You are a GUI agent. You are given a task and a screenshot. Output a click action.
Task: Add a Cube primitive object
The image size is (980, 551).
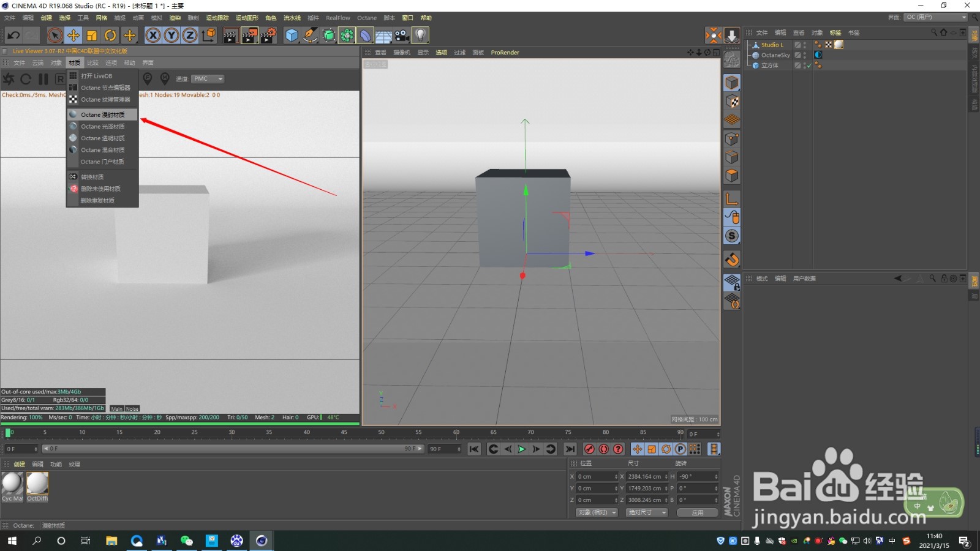coord(292,36)
